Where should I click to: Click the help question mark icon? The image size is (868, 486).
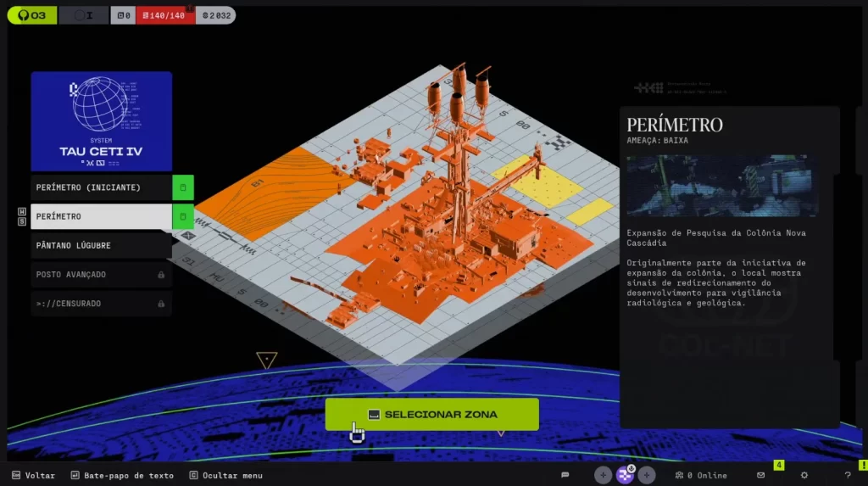pos(848,476)
